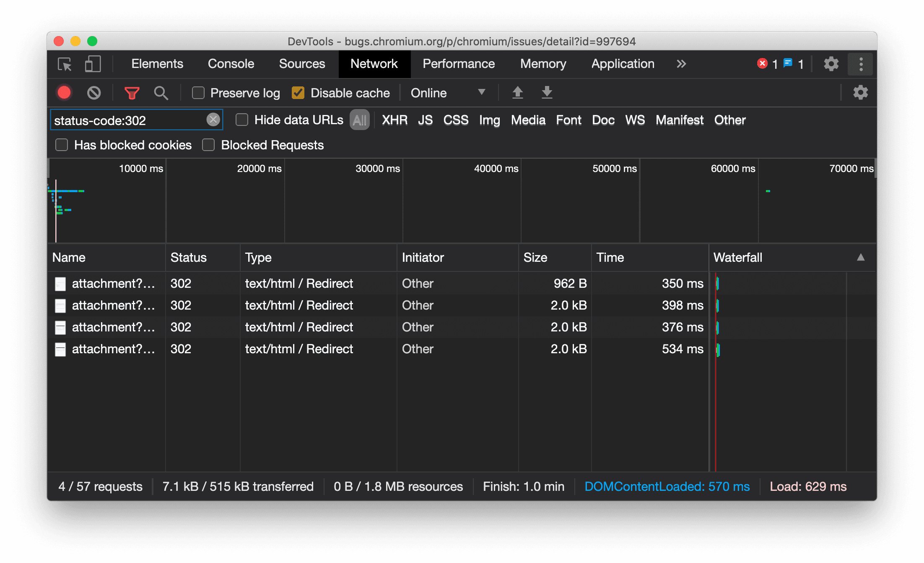Viewport: 924px width, 563px height.
Task: Click the import HAR file icon
Action: tap(518, 93)
